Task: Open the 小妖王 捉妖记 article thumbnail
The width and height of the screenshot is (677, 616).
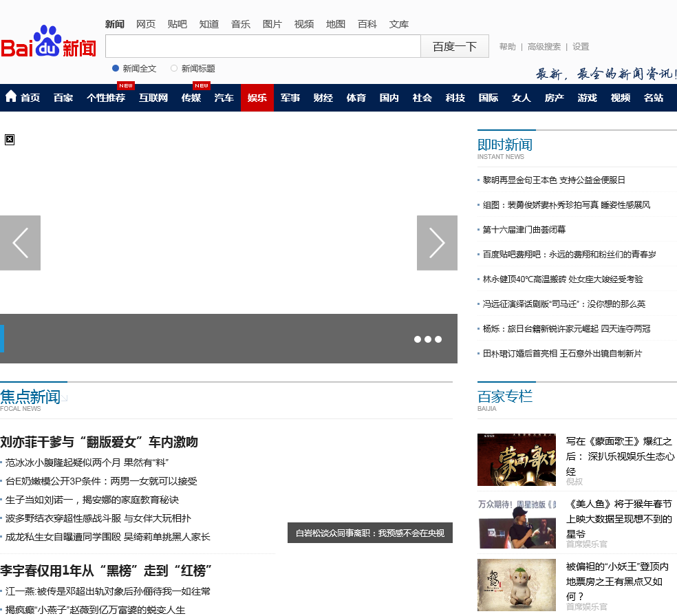Action: click(x=517, y=585)
